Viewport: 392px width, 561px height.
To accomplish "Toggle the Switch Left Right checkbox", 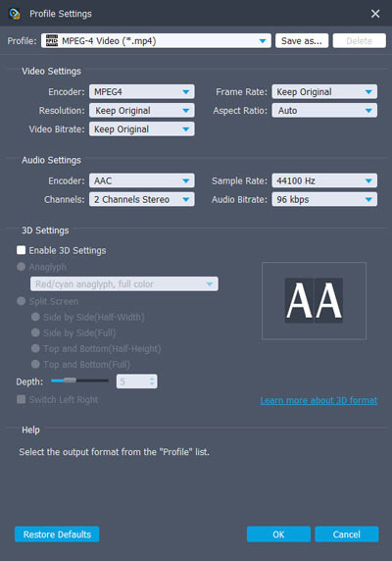I will point(22,399).
